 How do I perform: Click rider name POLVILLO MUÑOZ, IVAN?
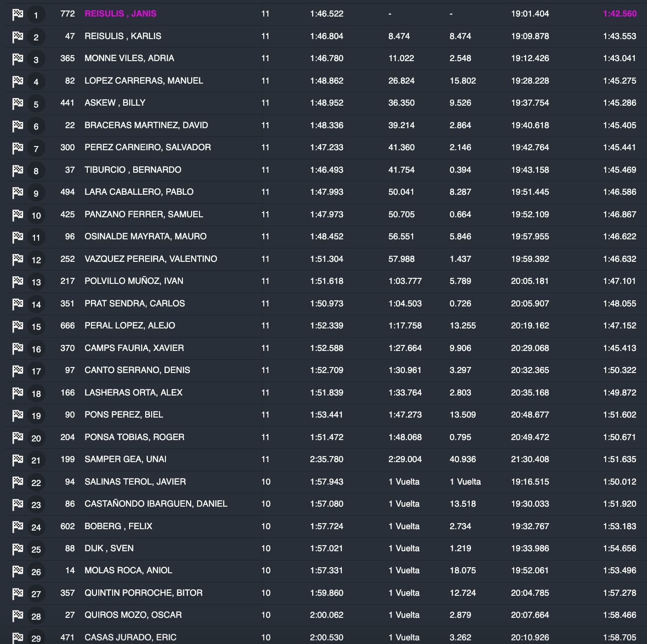pyautogui.click(x=134, y=281)
